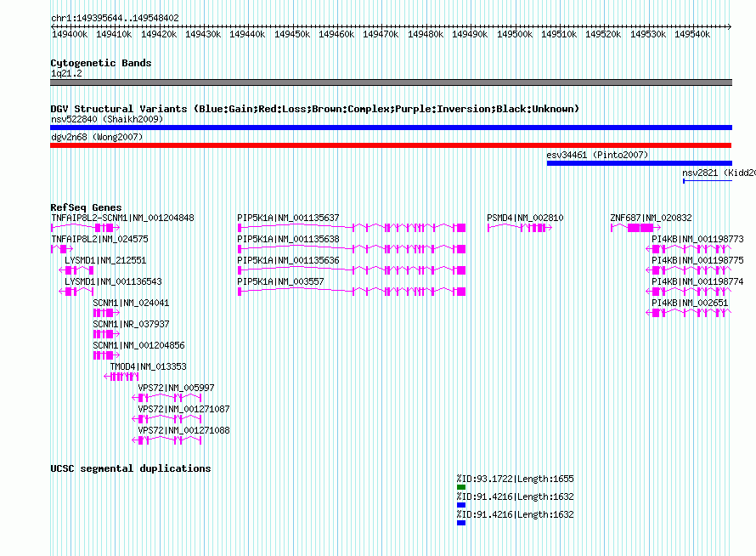Screen dimensions: 756x556
Task: Open the TNFAIP8L2-SCNM1|NM_001204848 gene label
Action: coord(122,218)
